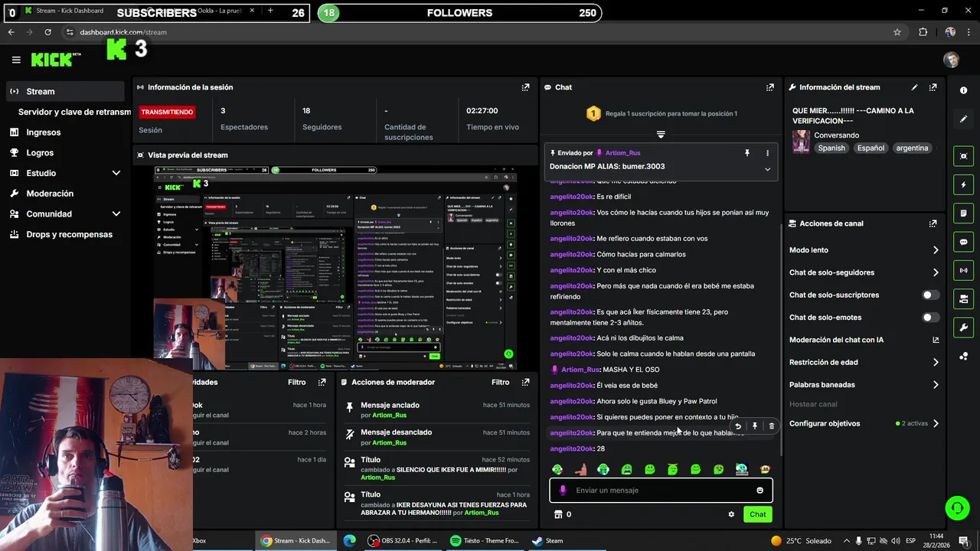This screenshot has height=551, width=980.
Task: Open Configurar objetivos with 2 activas
Action: pos(864,423)
